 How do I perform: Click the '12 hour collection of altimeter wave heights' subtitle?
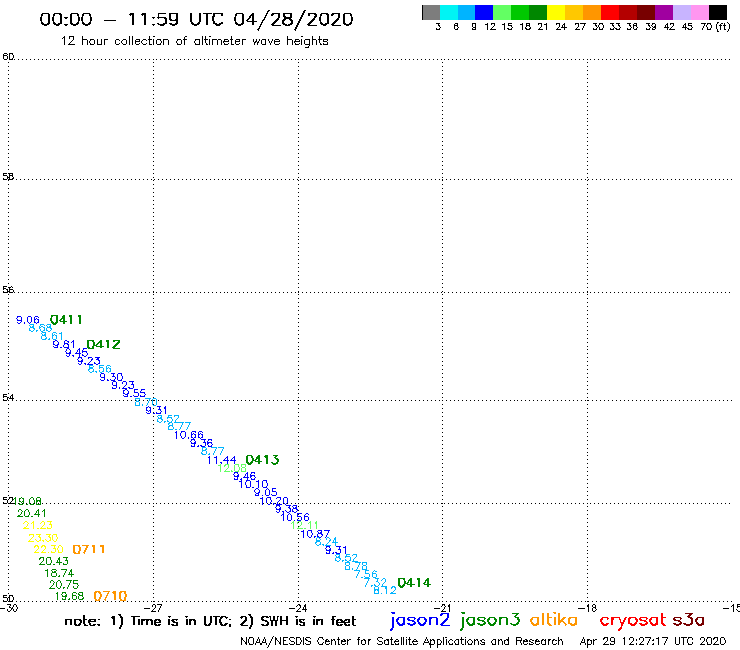194,41
